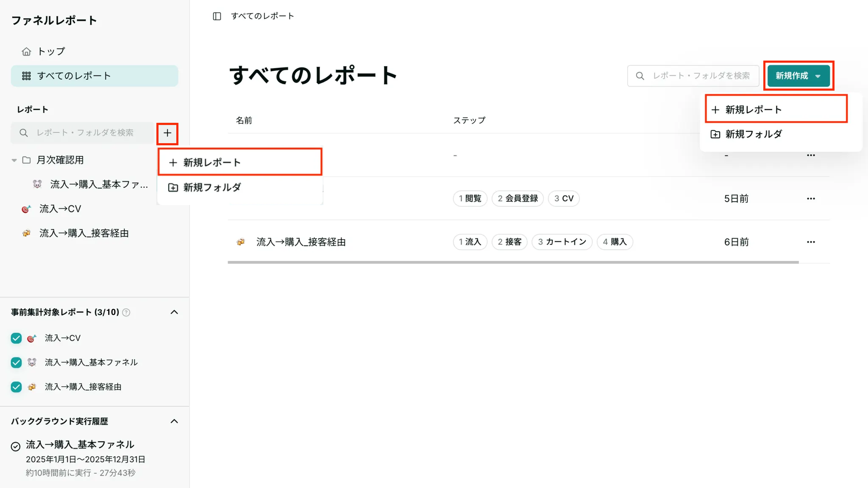Collapse the 月次確認用 folder tree

14,160
